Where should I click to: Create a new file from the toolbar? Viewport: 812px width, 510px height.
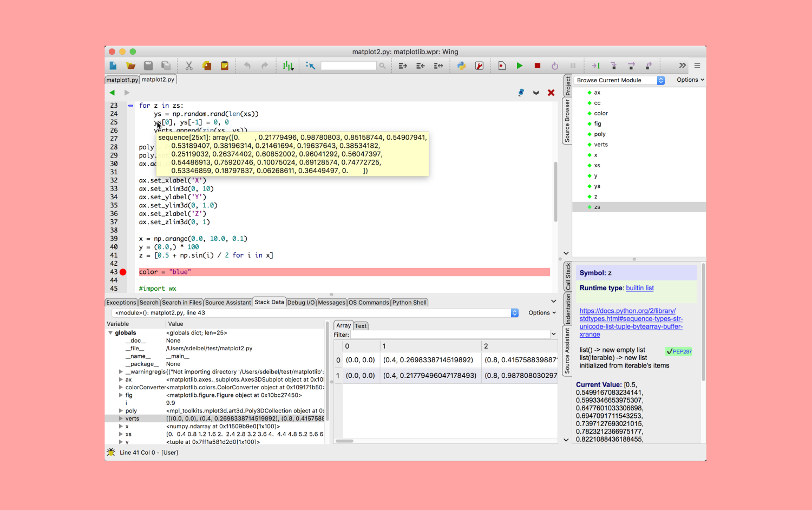pos(113,66)
